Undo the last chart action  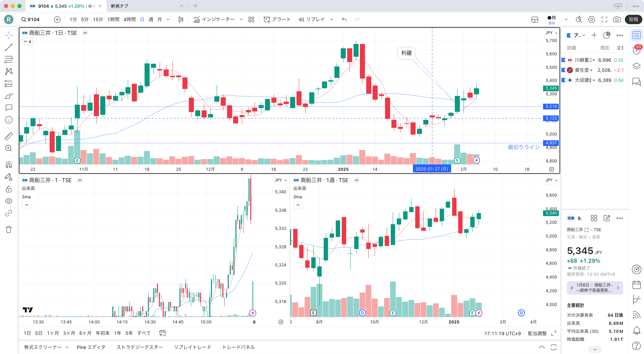[x=344, y=19]
